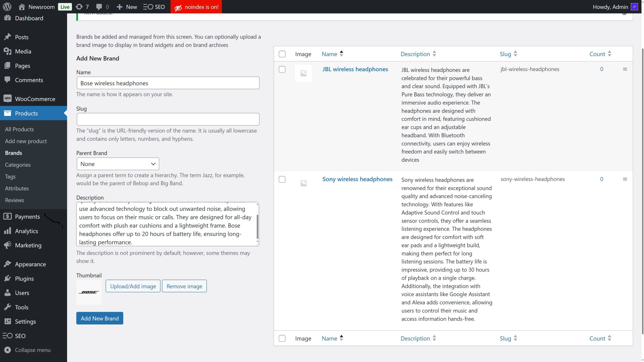This screenshot has width=644, height=362.
Task: Open the Parent Brand dropdown
Action: coord(118,164)
